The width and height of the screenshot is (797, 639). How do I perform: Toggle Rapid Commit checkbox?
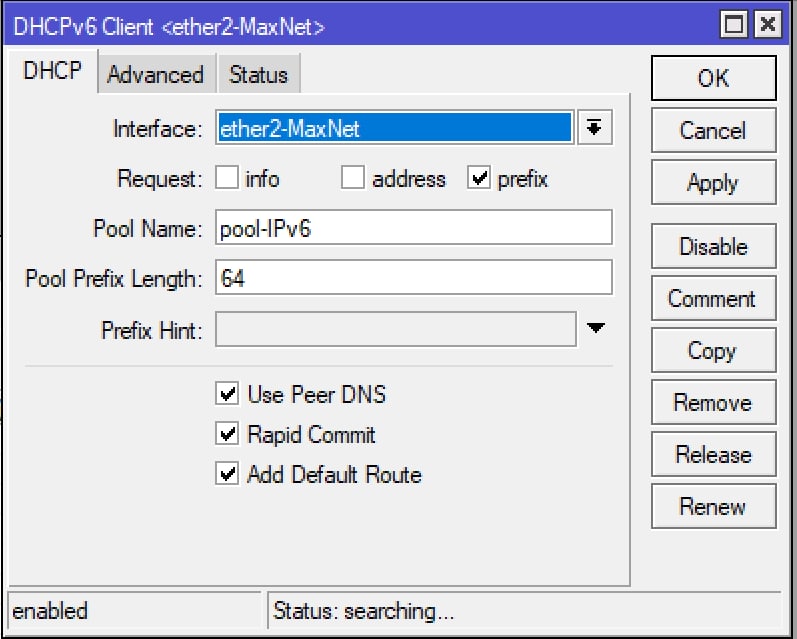coord(227,434)
